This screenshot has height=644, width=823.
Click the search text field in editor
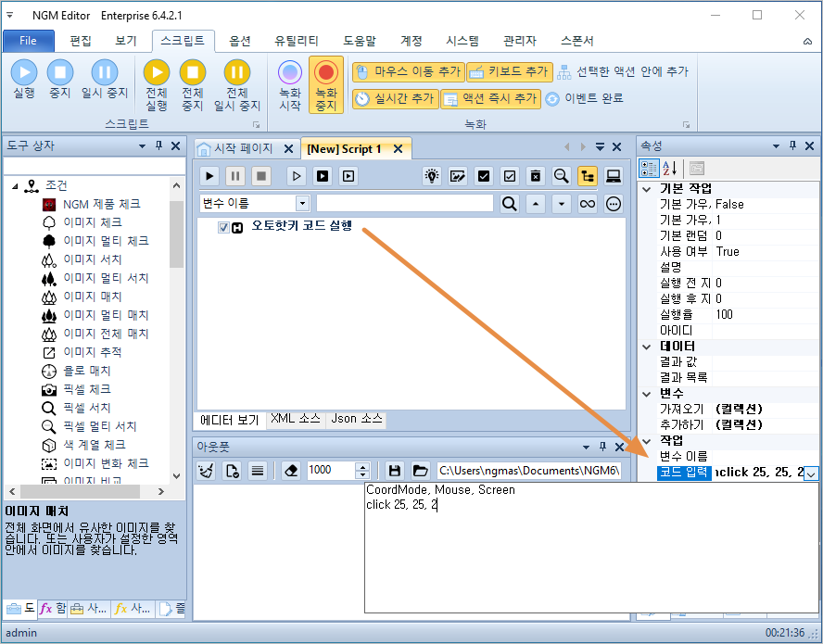point(405,203)
